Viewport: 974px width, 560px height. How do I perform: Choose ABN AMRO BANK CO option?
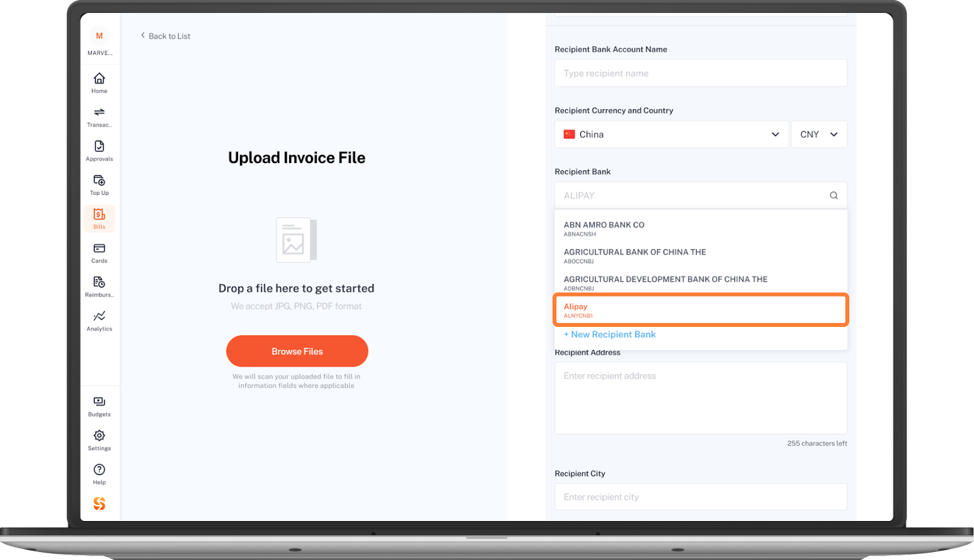tap(701, 228)
